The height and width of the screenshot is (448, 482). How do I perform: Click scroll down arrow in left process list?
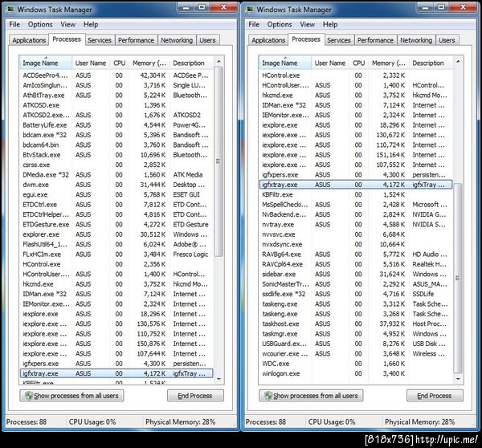pyautogui.click(x=219, y=379)
